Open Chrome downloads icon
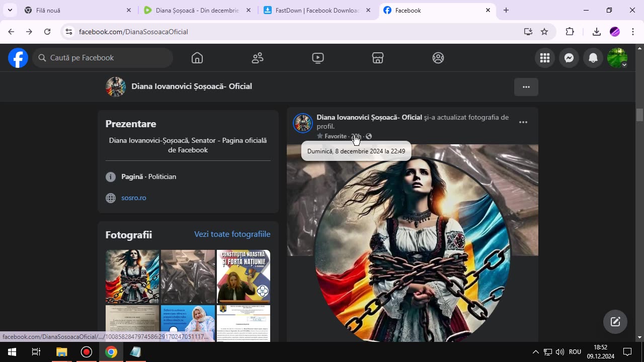 [x=597, y=32]
